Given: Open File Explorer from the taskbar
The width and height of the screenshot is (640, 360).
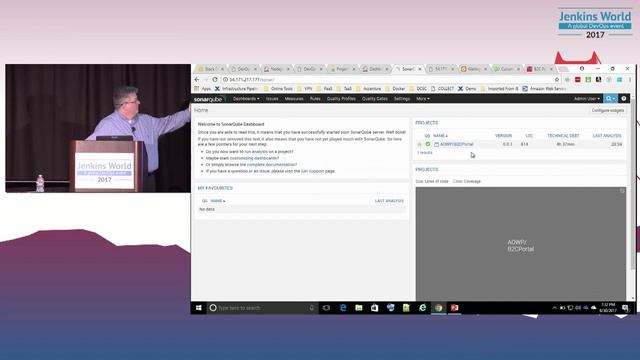Looking at the screenshot, I should pyautogui.click(x=359, y=308).
